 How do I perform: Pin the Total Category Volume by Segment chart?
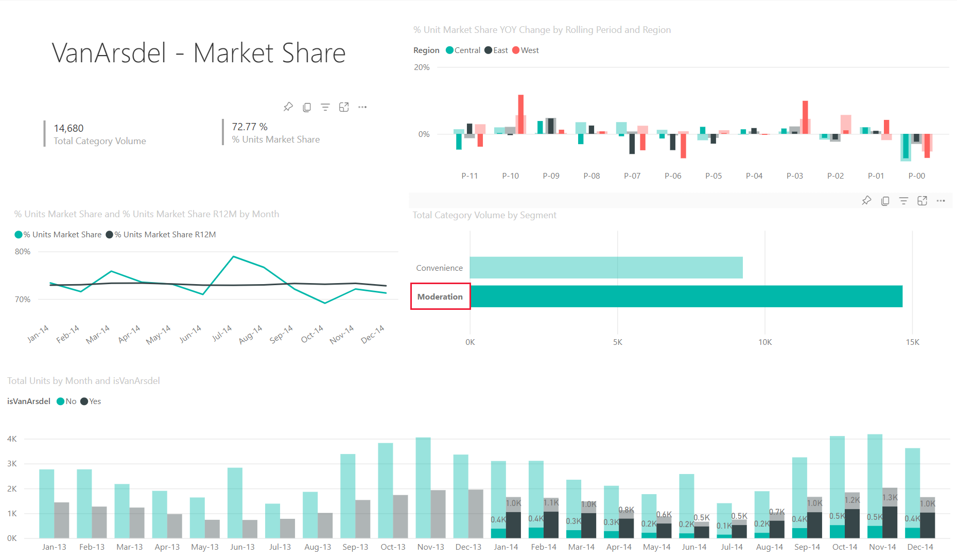(867, 201)
